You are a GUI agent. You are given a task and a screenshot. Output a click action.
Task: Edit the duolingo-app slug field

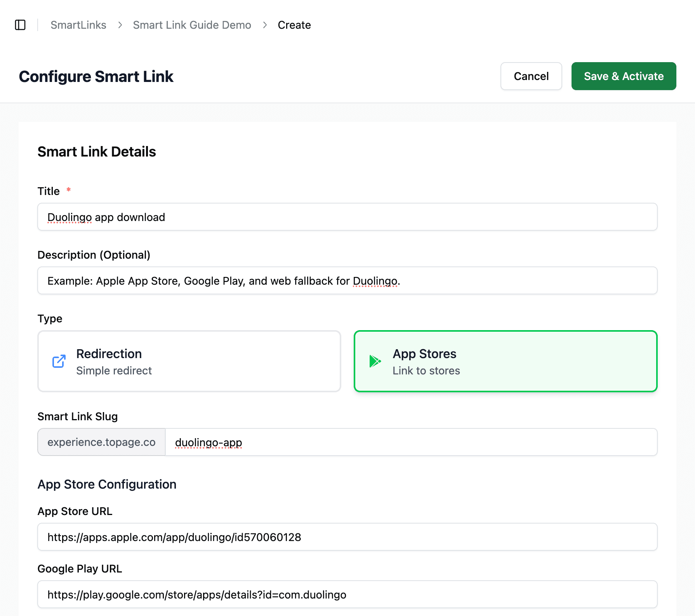tap(411, 442)
